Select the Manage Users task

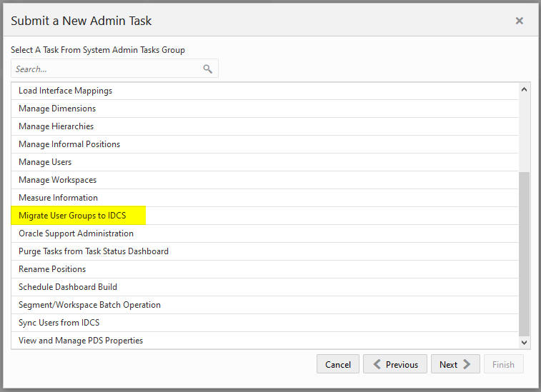click(264, 162)
